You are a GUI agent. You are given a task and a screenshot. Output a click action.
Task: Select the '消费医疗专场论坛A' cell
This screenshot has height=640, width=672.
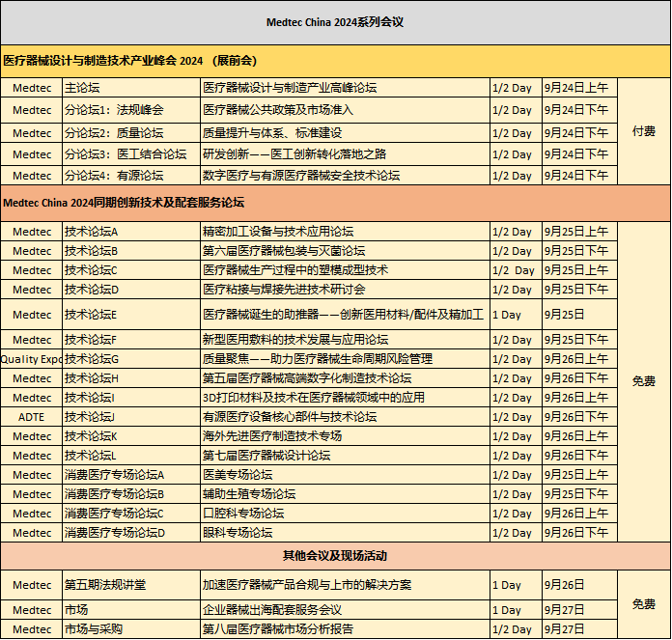[131, 475]
